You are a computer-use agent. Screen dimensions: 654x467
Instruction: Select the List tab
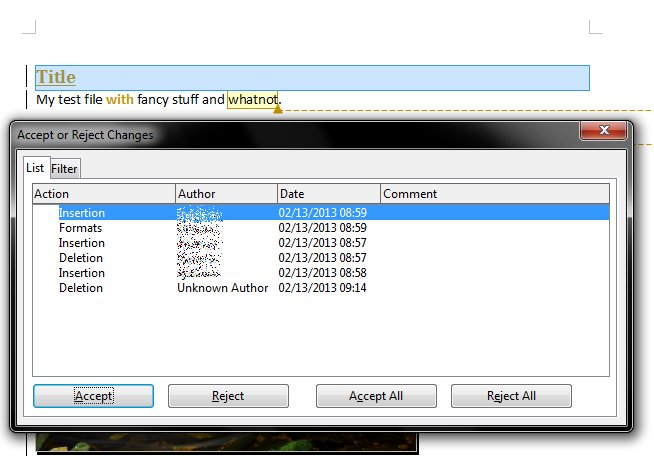[x=35, y=168]
